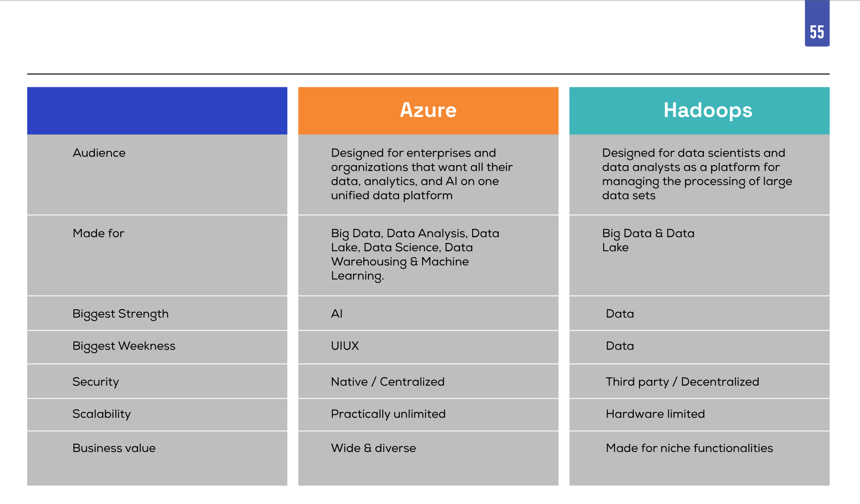Click the Made for row label
The image size is (860, 504).
click(x=98, y=234)
